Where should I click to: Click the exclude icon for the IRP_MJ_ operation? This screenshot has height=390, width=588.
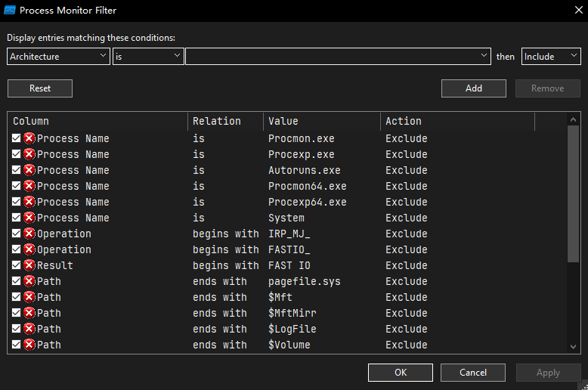pos(29,234)
